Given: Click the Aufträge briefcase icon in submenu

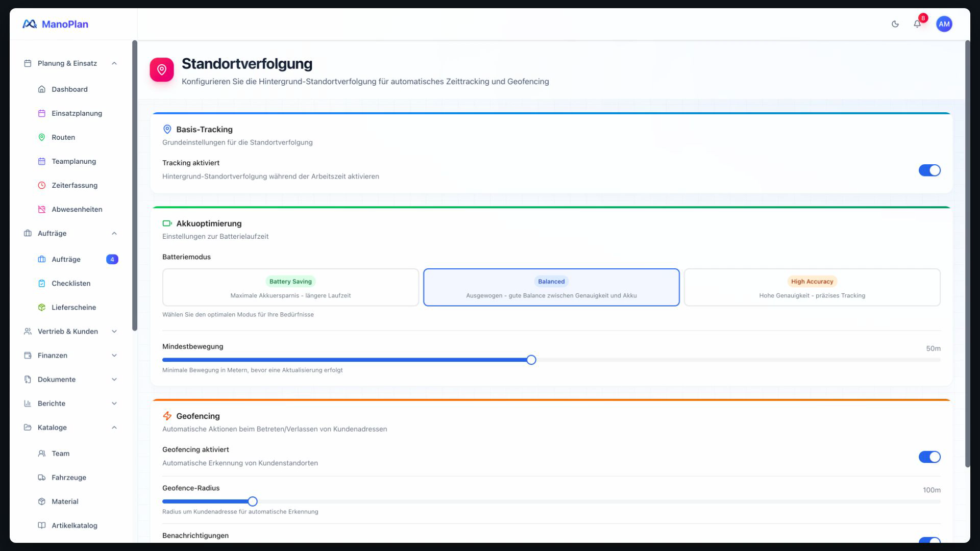Looking at the screenshot, I should click(42, 259).
